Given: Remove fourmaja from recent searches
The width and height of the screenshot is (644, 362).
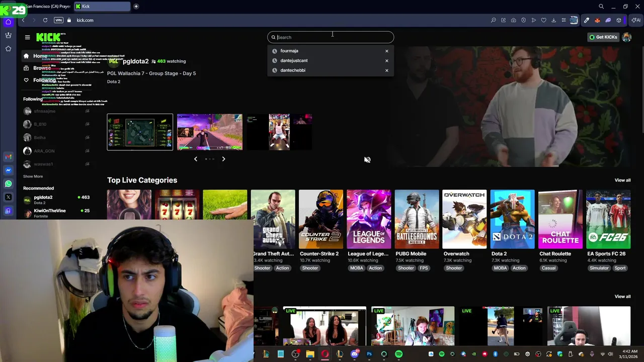Looking at the screenshot, I should tap(387, 51).
